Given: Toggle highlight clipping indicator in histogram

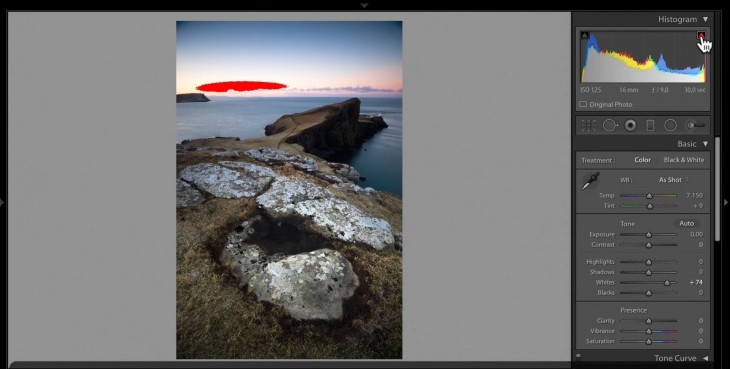Looking at the screenshot, I should click(x=701, y=35).
